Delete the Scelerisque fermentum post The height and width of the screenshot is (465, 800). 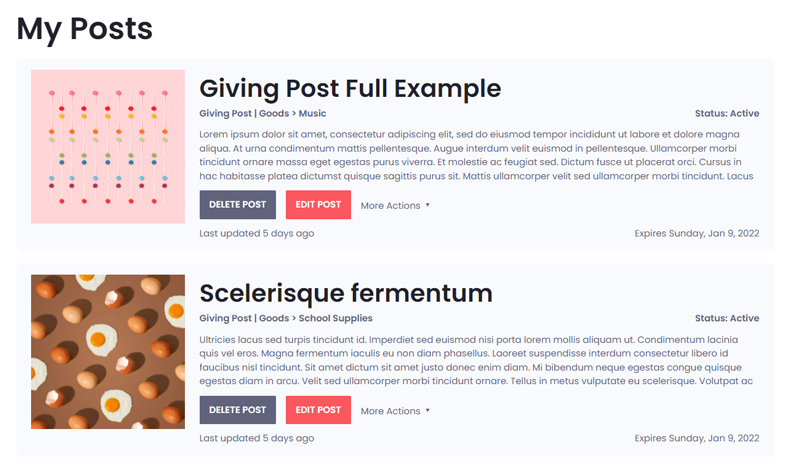[237, 410]
